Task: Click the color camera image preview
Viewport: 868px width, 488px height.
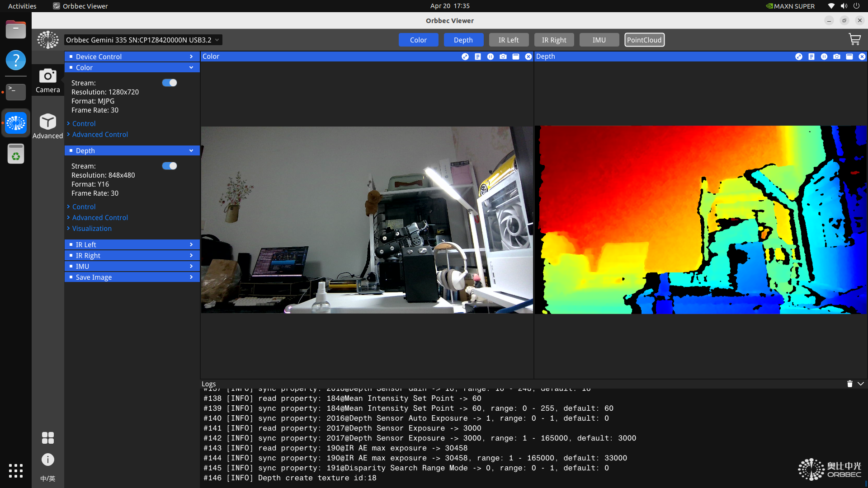Action: coord(367,220)
